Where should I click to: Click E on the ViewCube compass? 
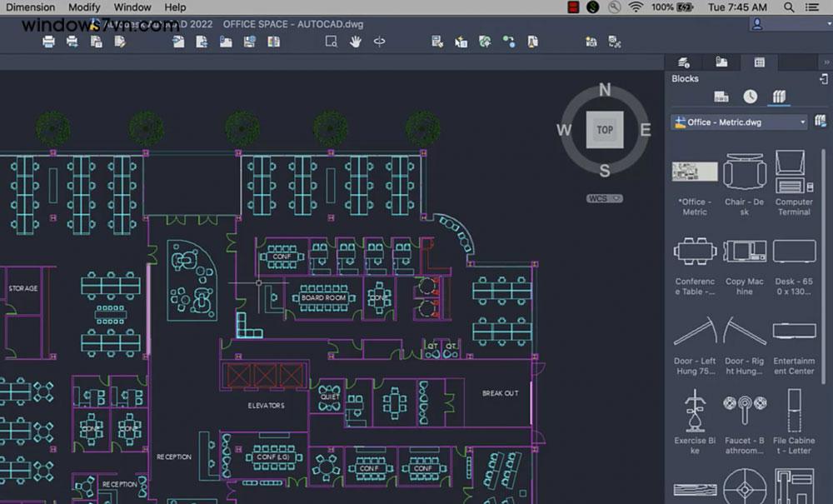[646, 130]
